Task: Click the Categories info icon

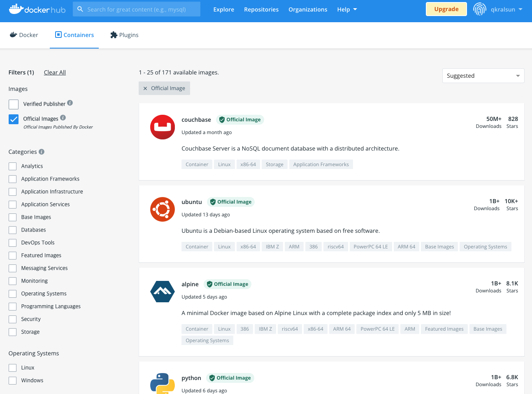Action: click(x=42, y=152)
